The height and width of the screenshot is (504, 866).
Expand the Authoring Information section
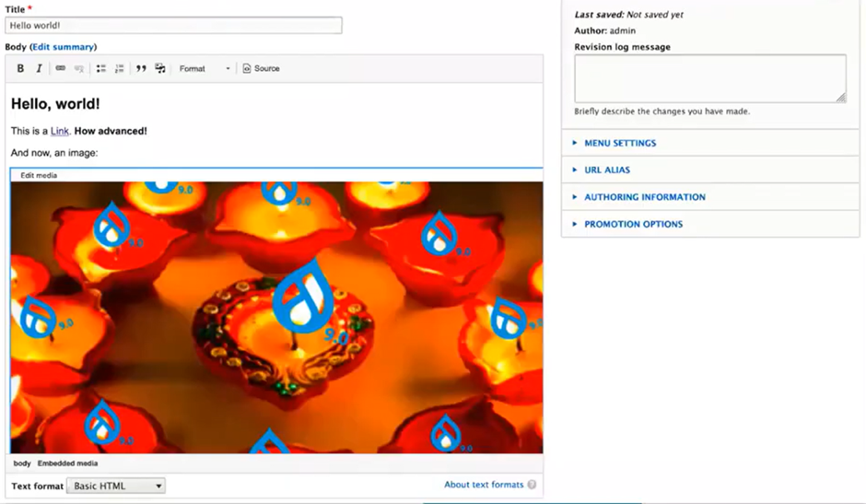point(645,197)
